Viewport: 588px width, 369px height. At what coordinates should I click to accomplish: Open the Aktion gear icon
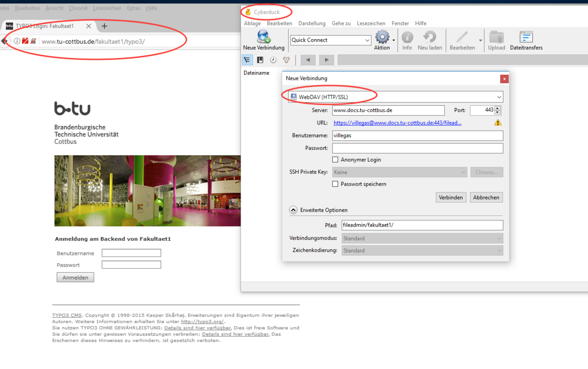click(382, 37)
